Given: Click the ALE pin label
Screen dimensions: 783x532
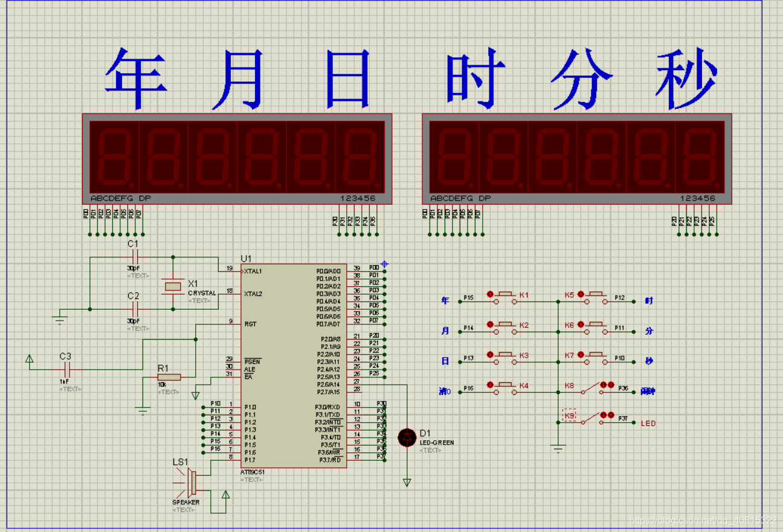Looking at the screenshot, I should pyautogui.click(x=250, y=370).
